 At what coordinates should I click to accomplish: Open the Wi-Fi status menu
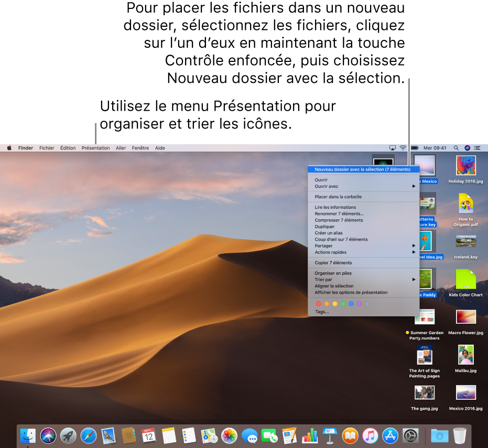click(403, 148)
